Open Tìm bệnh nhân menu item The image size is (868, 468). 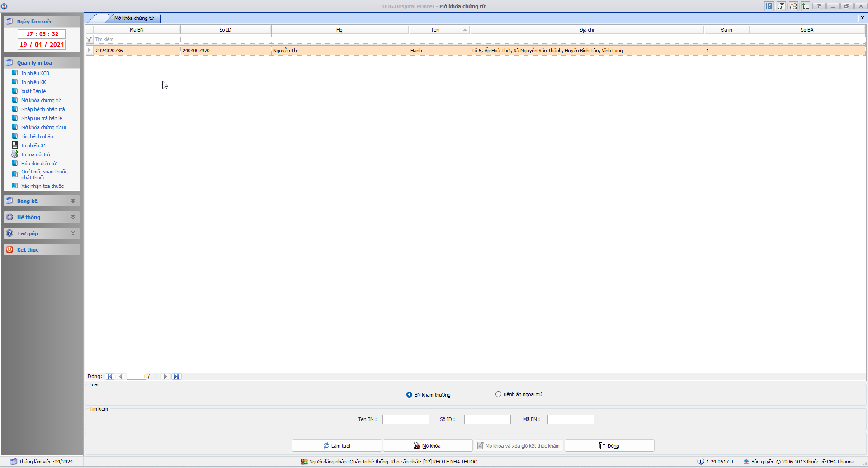click(37, 136)
